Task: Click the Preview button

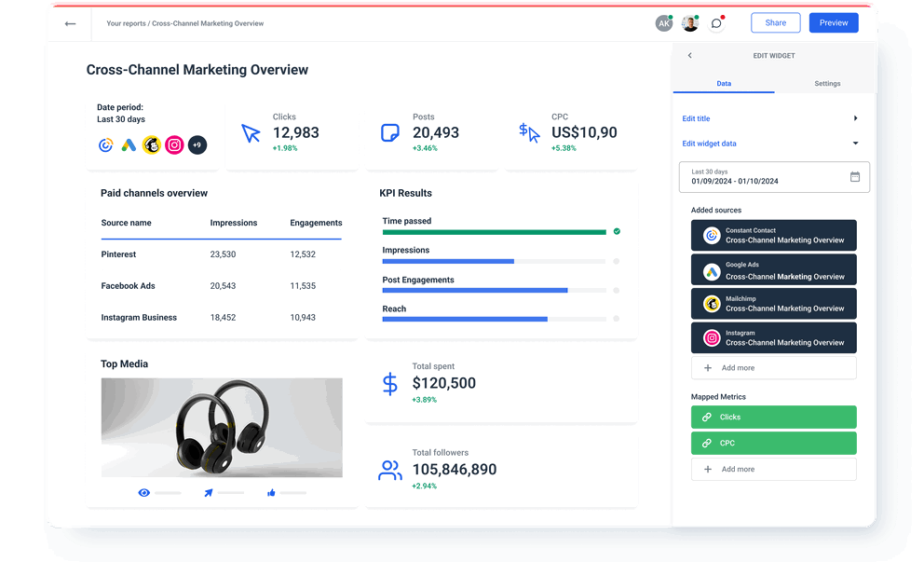Action: (x=833, y=22)
